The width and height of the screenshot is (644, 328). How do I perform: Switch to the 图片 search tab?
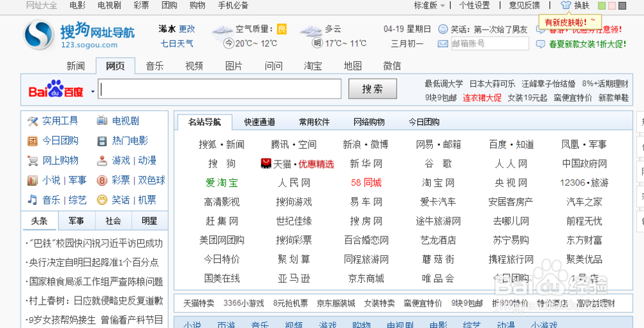234,66
